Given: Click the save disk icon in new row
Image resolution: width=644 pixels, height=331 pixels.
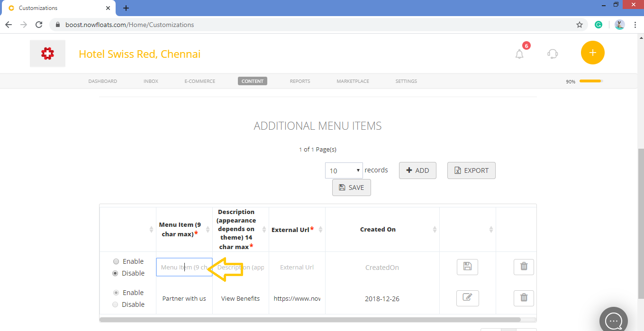Looking at the screenshot, I should pos(467,267).
